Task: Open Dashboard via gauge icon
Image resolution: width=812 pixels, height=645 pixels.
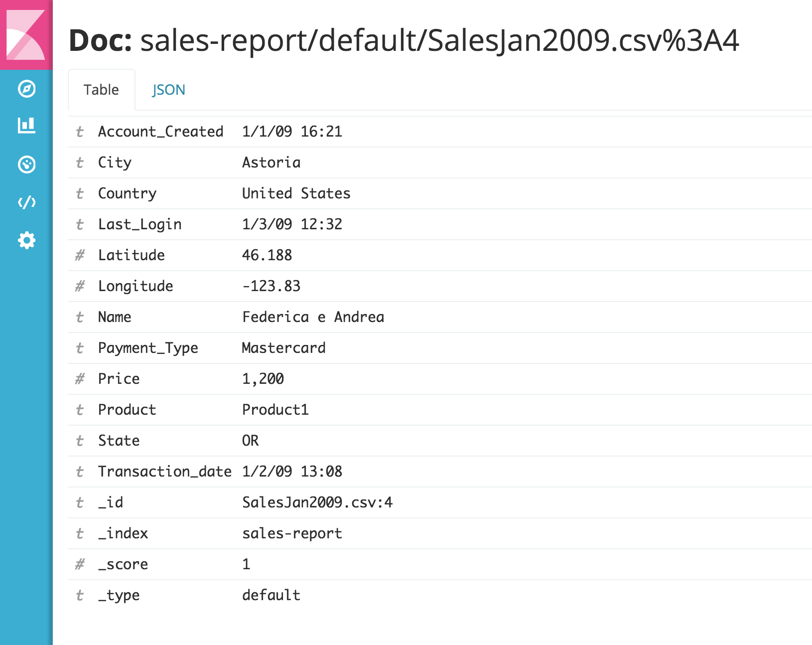Action: tap(26, 164)
